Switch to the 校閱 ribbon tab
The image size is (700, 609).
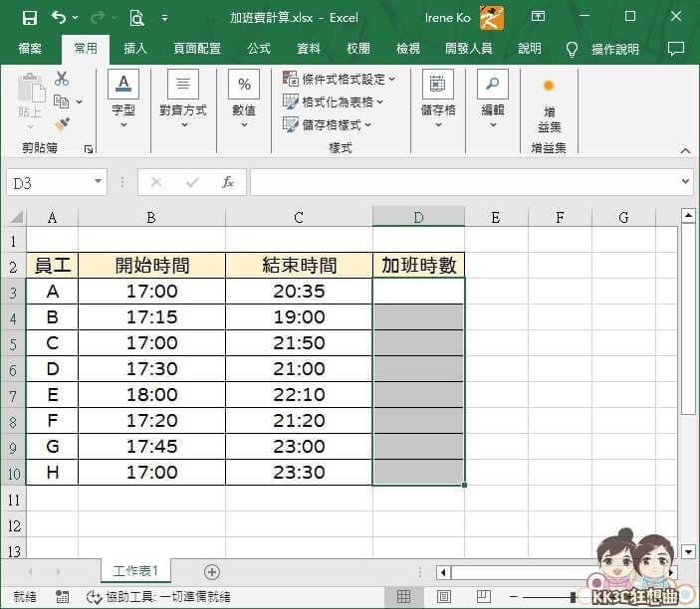pyautogui.click(x=358, y=48)
